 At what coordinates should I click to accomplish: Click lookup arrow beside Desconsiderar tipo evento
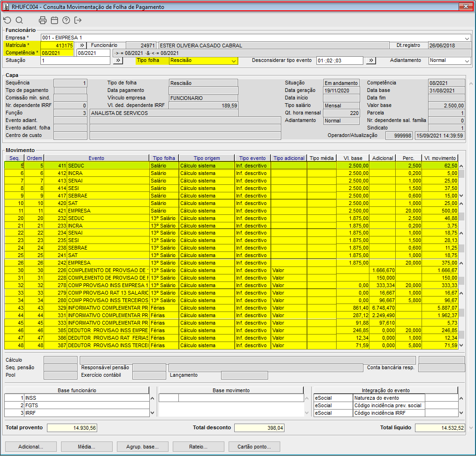coord(371,61)
